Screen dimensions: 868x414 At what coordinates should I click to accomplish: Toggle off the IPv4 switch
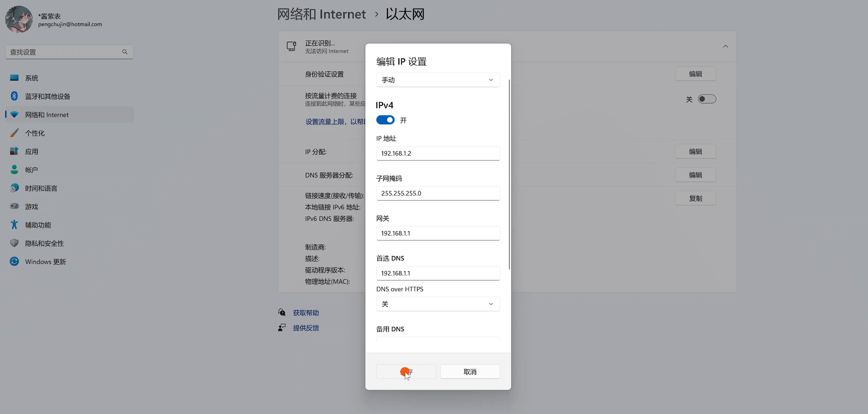click(385, 120)
